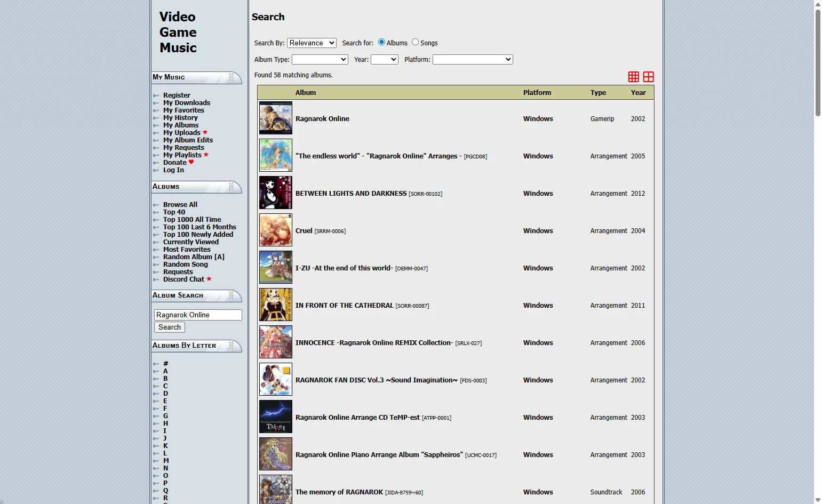Expand the Year filter dropdown
Screen dimensions: 822x504
(x=384, y=59)
